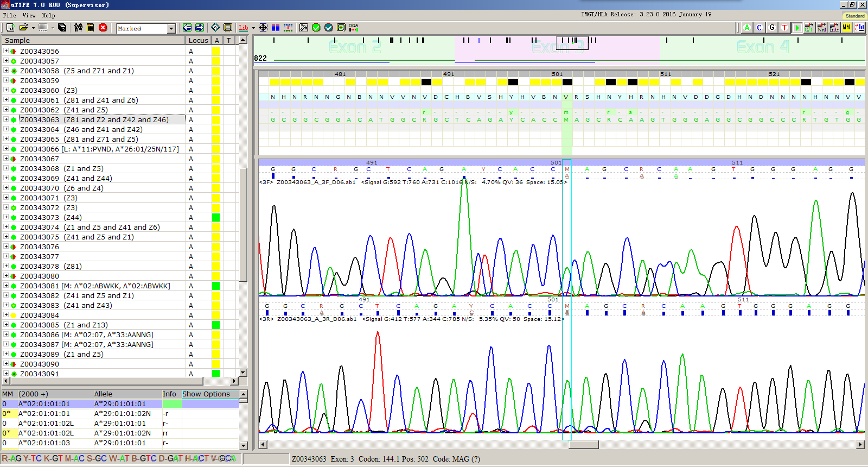This screenshot has width=868, height=467.
Task: Click the 'Standard' label button
Action: coord(854,16)
